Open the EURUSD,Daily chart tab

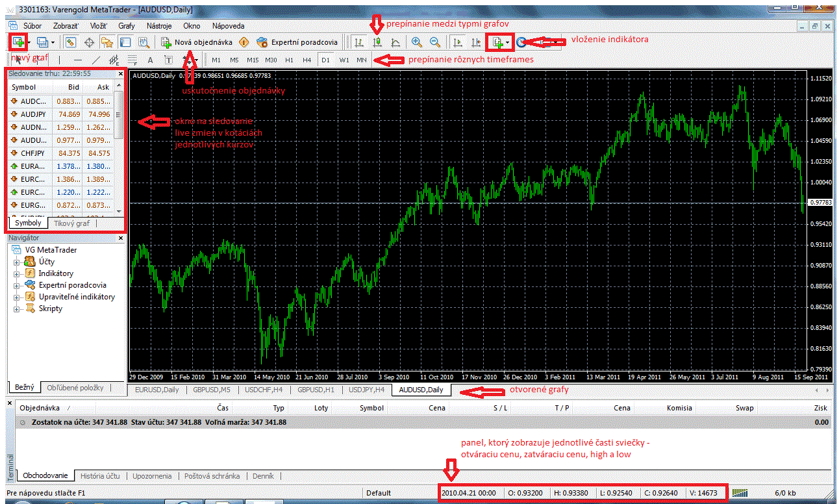pos(156,390)
